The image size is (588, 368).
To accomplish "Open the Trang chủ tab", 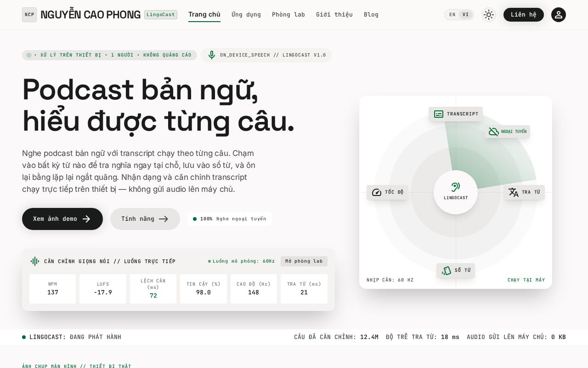I will click(x=204, y=15).
